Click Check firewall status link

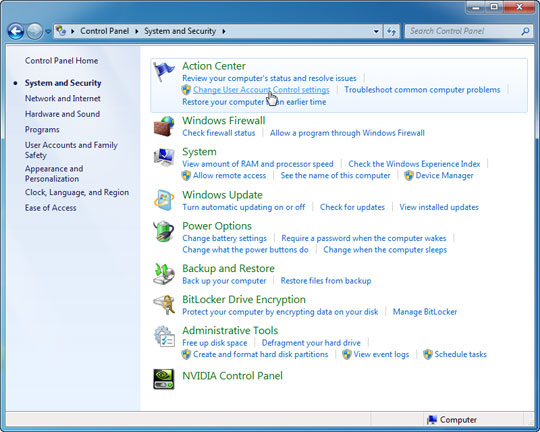(x=219, y=133)
